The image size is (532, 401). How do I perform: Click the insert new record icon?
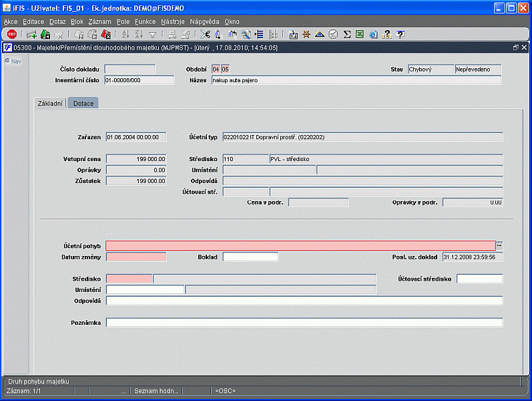[31, 34]
